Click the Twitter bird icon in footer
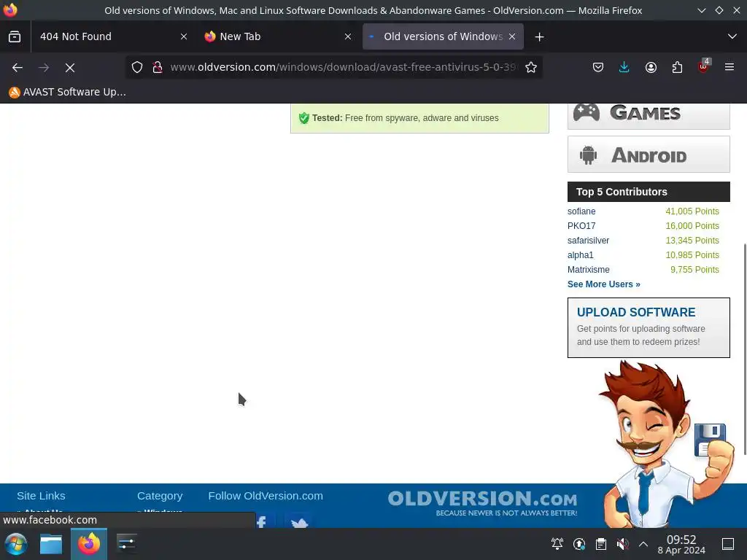747x560 pixels. pyautogui.click(x=298, y=520)
